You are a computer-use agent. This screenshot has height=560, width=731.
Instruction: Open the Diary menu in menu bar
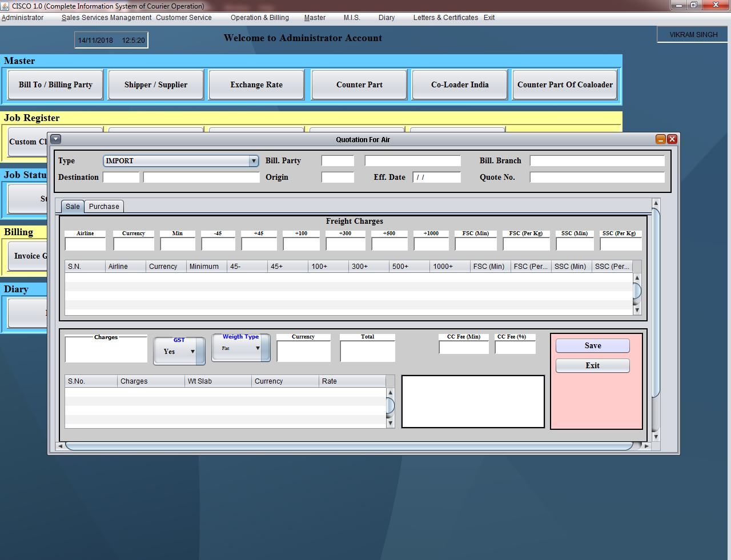coord(387,18)
